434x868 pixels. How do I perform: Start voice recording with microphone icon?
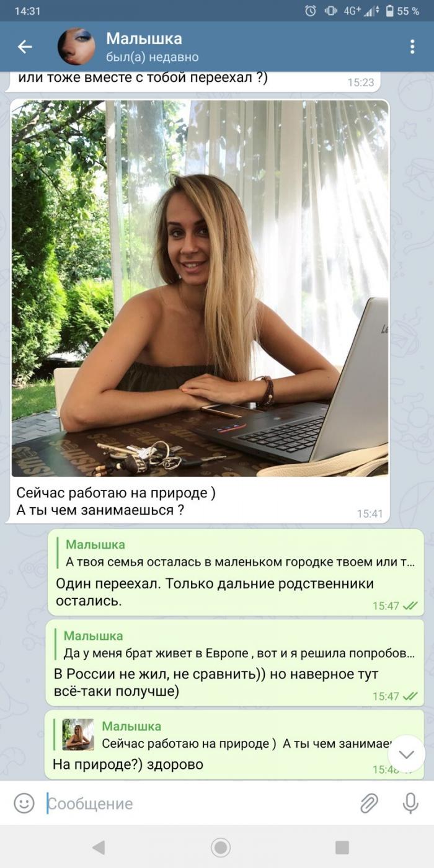pyautogui.click(x=410, y=804)
